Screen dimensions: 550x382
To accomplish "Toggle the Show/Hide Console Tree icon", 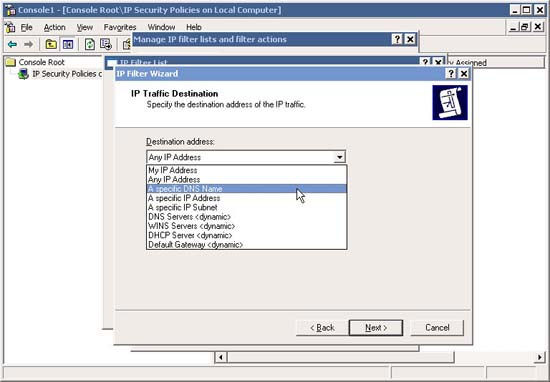I will click(68, 44).
